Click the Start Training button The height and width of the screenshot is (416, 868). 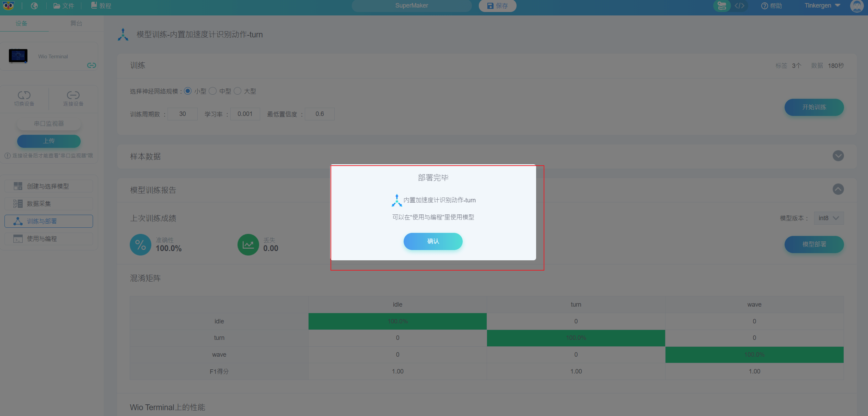pos(814,107)
